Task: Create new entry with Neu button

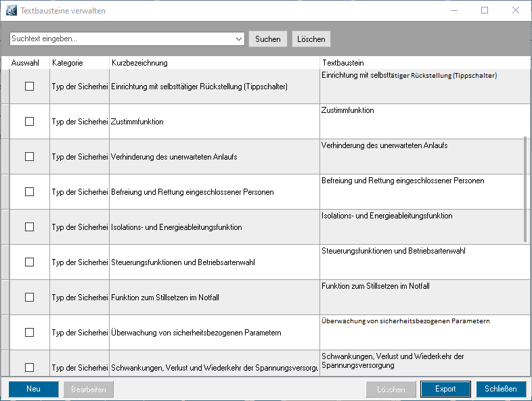Action: click(x=33, y=389)
